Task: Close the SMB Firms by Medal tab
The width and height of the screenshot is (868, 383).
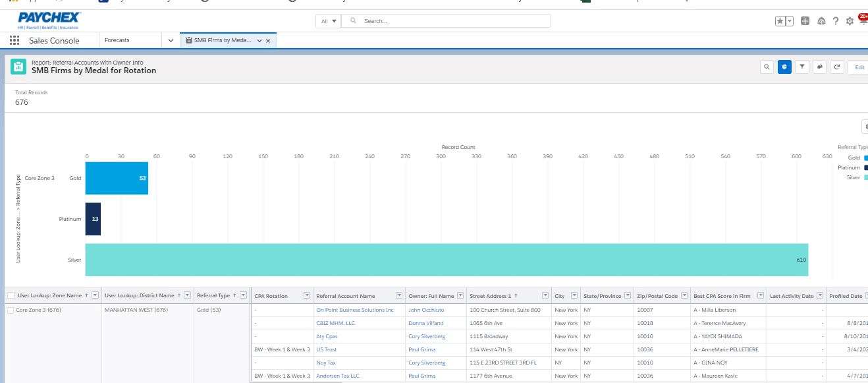Action: coord(269,41)
